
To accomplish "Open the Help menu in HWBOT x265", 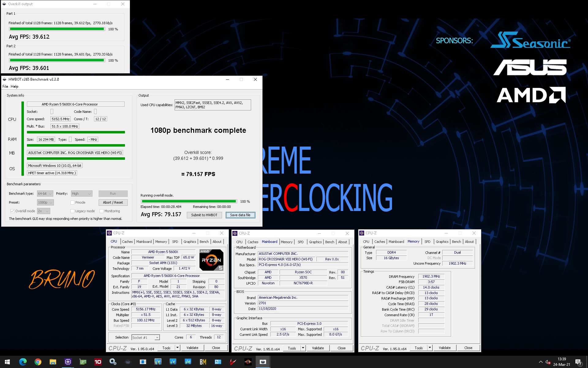I will 14,86.
